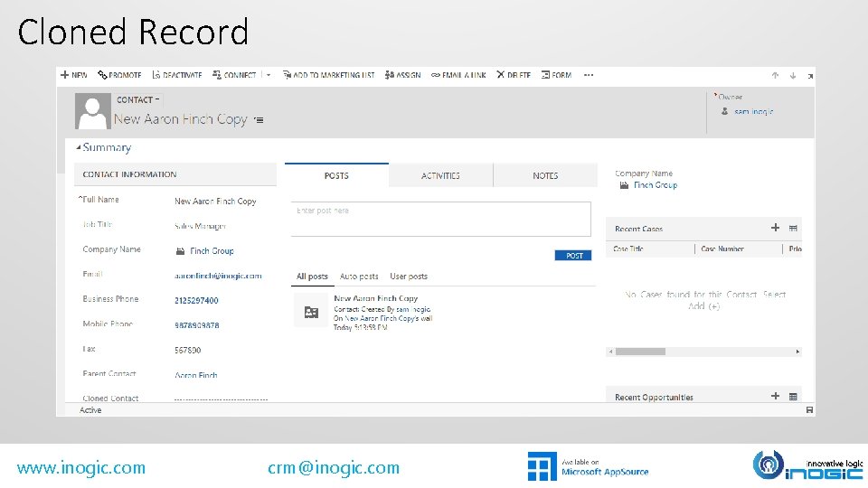Go to previous record with up arrow
Image resolution: width=868 pixels, height=488 pixels.
[x=775, y=76]
